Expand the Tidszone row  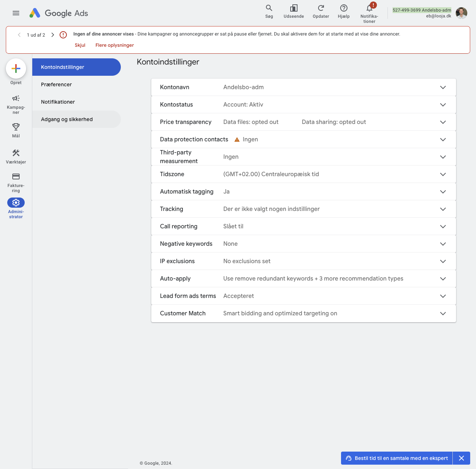(x=304, y=174)
